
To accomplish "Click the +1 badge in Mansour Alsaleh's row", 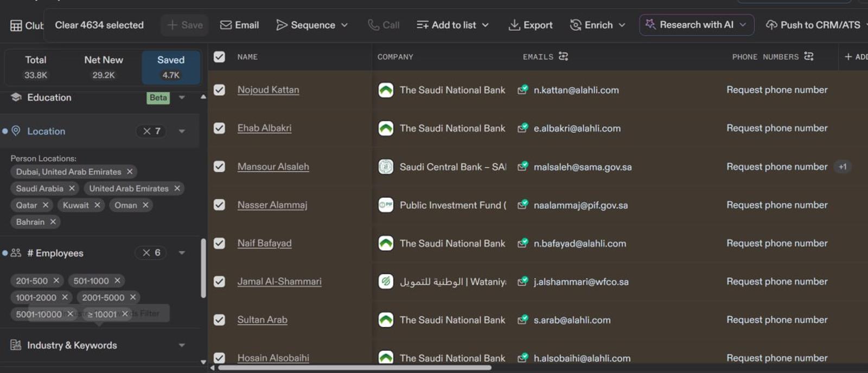I will point(843,166).
